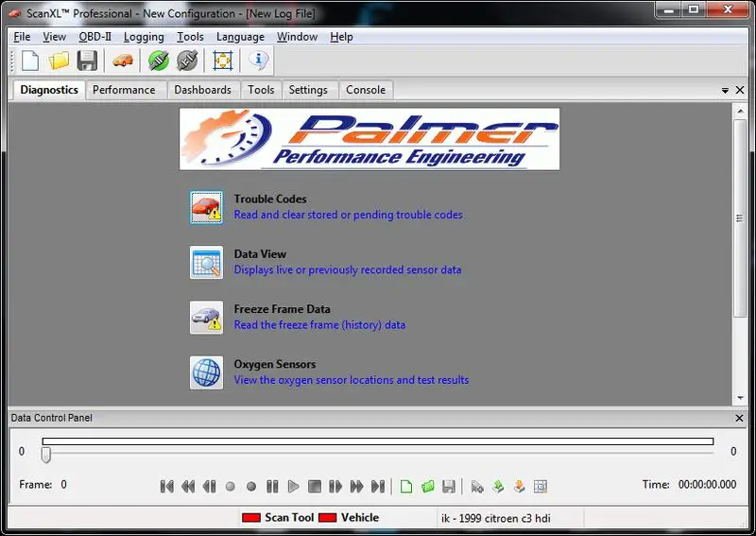Click save log icon in Data Control Panel

tap(449, 486)
